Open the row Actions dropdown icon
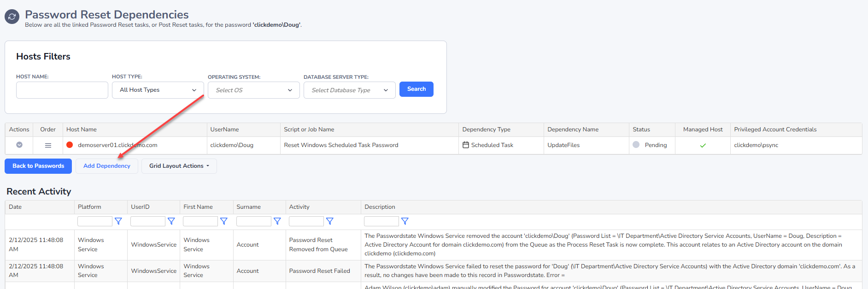868x289 pixels. pyautogui.click(x=19, y=145)
